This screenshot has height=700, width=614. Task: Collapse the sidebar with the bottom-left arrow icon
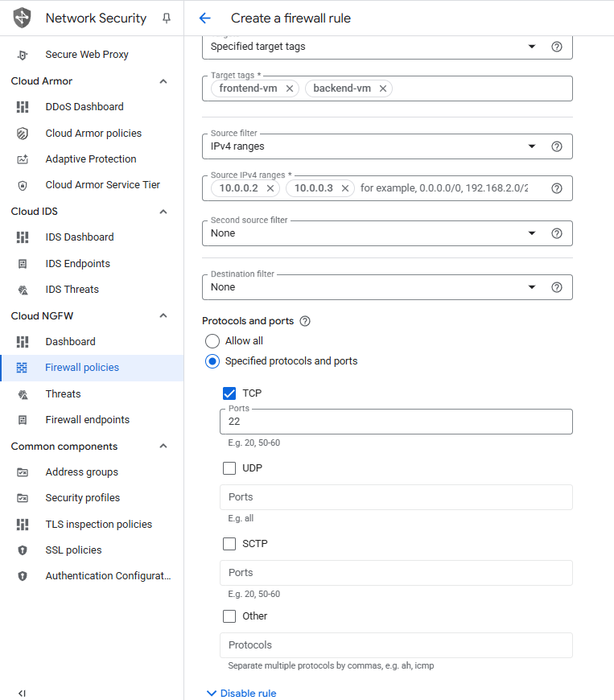tap(22, 693)
